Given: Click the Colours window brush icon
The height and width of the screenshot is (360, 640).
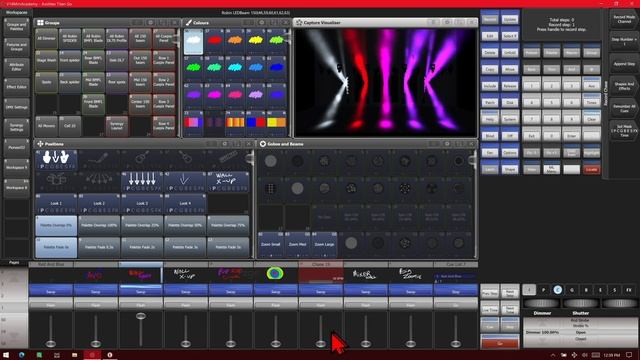Looking at the screenshot, I should (x=189, y=22).
